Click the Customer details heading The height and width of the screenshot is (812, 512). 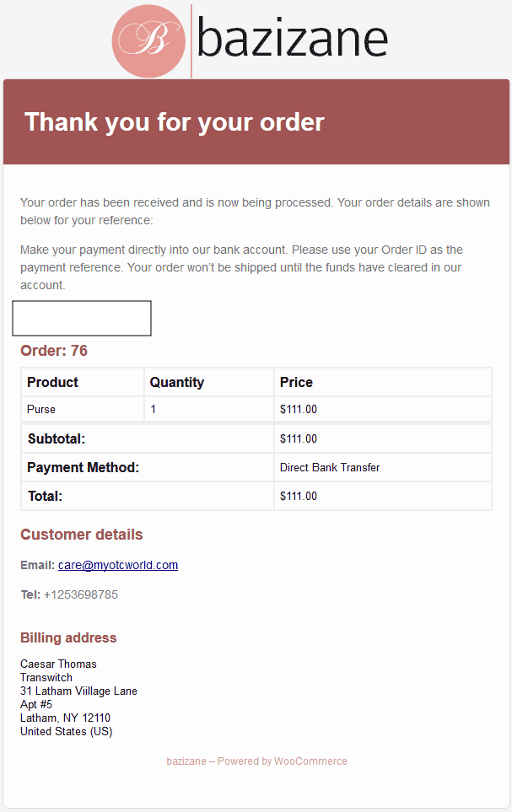pos(81,535)
